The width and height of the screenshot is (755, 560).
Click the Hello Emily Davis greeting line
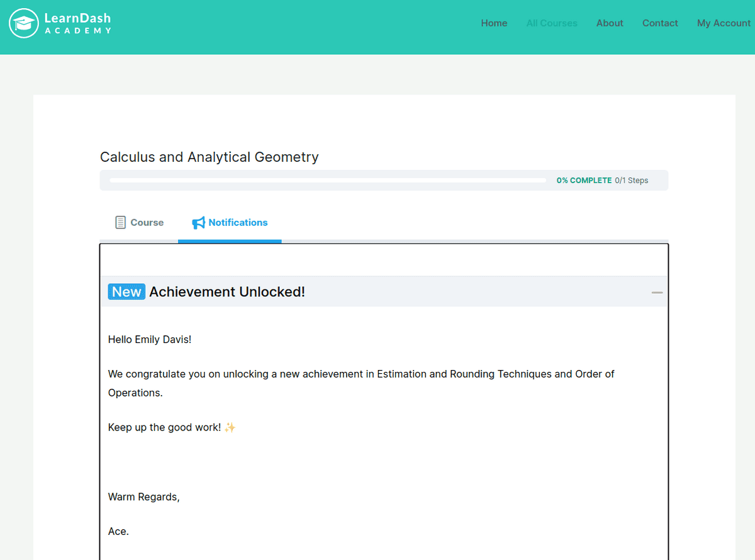click(x=150, y=340)
